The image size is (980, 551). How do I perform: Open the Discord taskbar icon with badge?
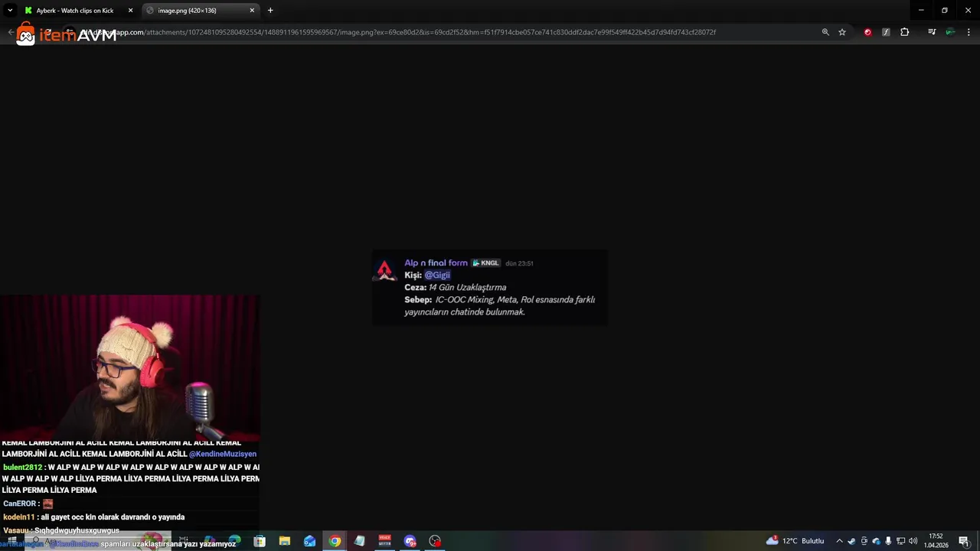tap(410, 541)
